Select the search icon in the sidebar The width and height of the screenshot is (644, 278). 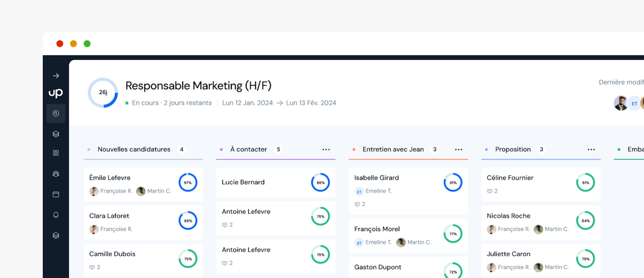click(x=56, y=113)
